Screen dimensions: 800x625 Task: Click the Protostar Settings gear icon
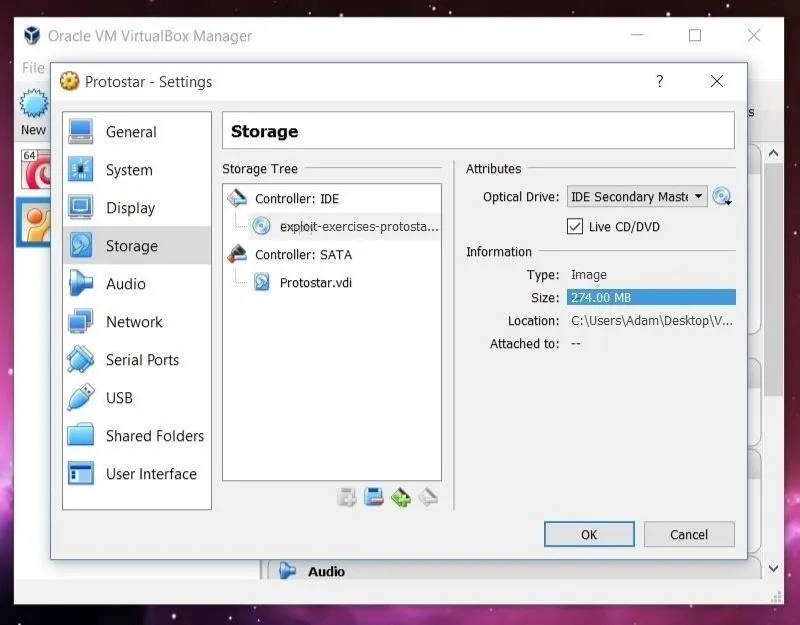69,81
